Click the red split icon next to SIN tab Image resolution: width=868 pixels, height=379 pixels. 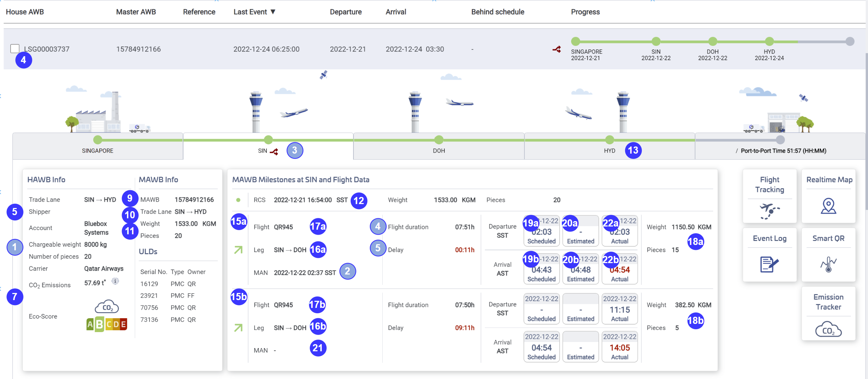[274, 151]
